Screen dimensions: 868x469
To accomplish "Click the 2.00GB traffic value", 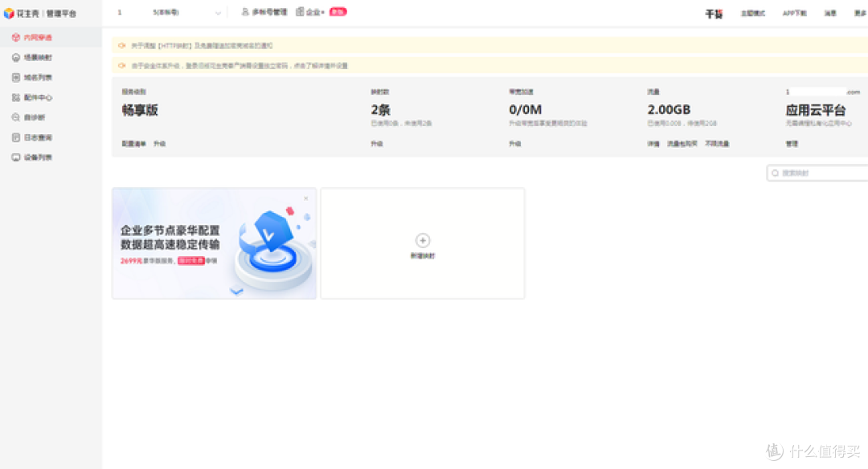I will pyautogui.click(x=669, y=110).
